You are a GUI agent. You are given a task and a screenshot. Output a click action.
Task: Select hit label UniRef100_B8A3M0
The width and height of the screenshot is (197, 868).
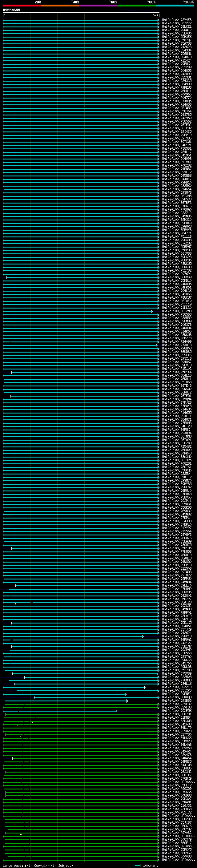[x=177, y=457]
